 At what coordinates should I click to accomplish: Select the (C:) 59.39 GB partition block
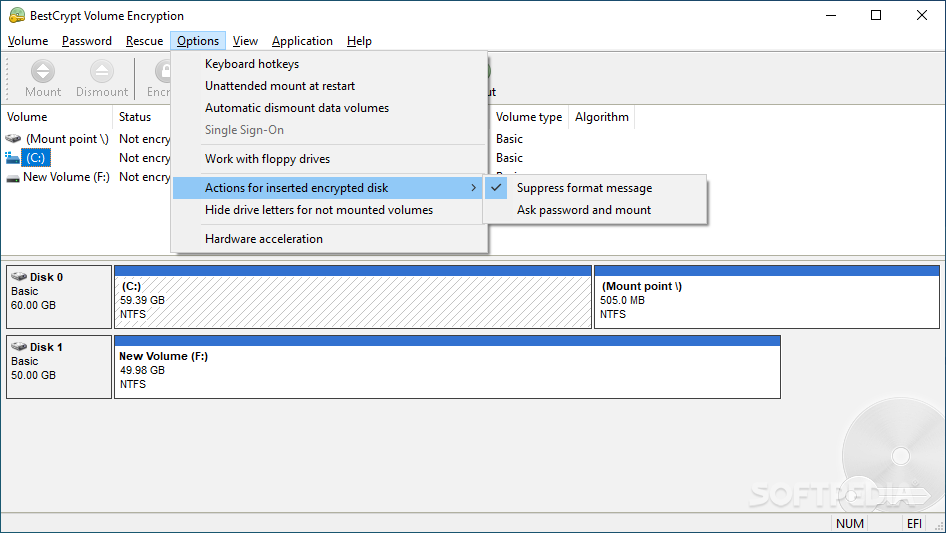pos(353,297)
